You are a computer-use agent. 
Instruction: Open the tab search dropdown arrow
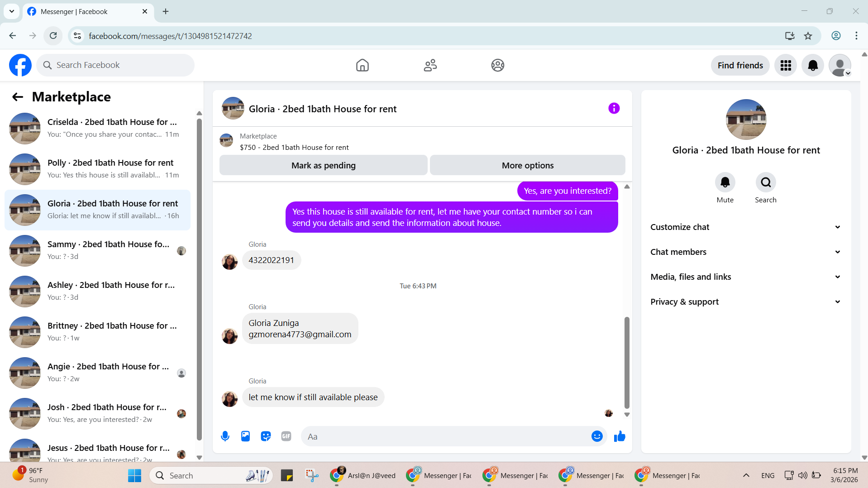click(x=12, y=11)
